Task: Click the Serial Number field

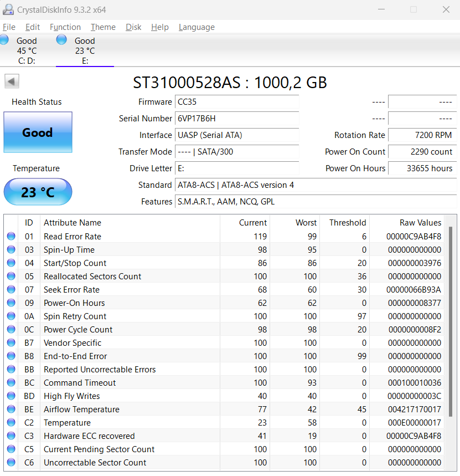Action: coord(237,119)
